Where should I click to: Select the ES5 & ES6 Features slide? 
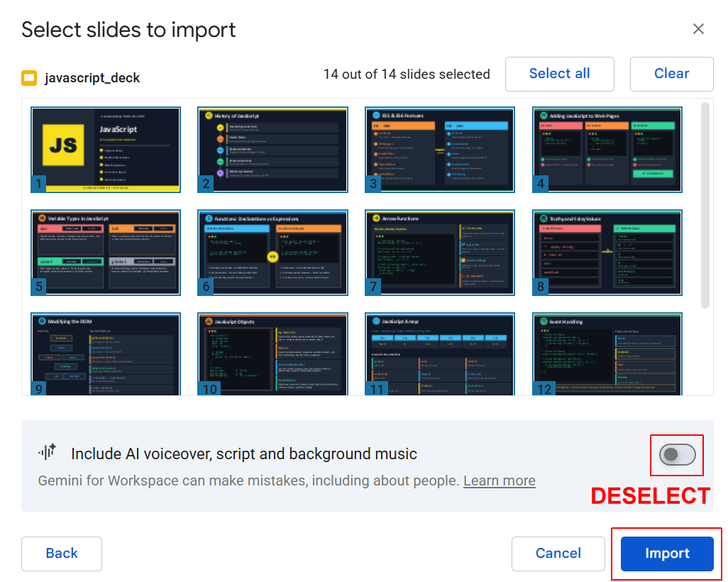click(x=439, y=150)
